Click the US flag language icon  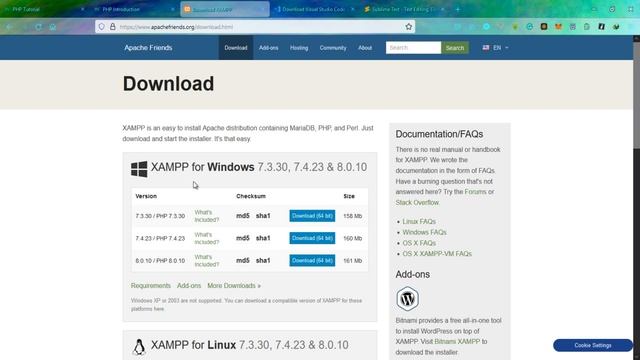[x=486, y=48]
